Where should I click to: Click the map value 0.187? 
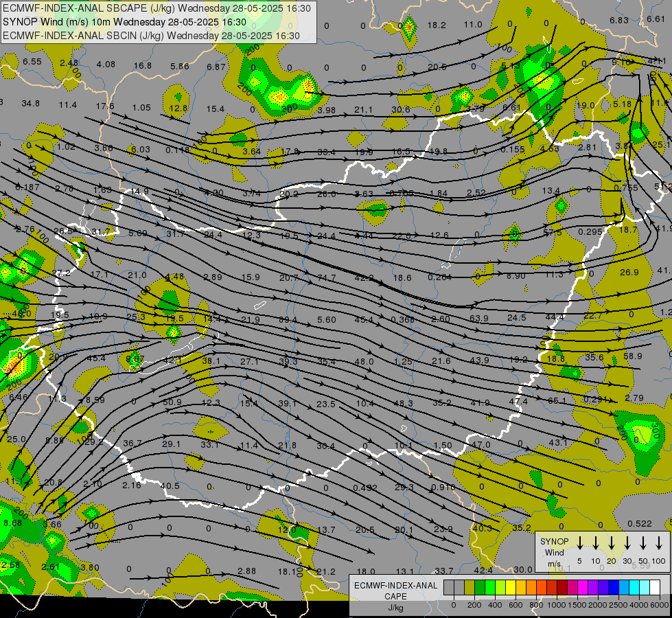point(27,187)
